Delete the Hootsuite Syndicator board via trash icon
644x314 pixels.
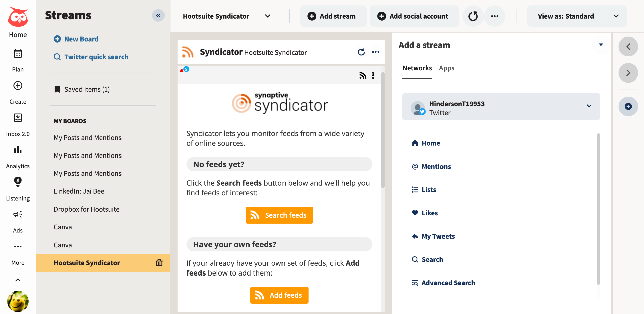click(159, 263)
